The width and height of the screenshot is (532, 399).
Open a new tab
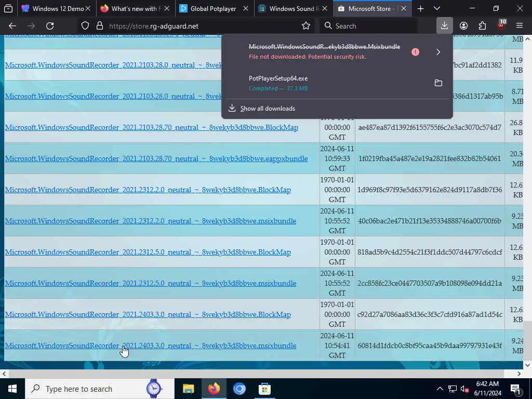click(420, 8)
